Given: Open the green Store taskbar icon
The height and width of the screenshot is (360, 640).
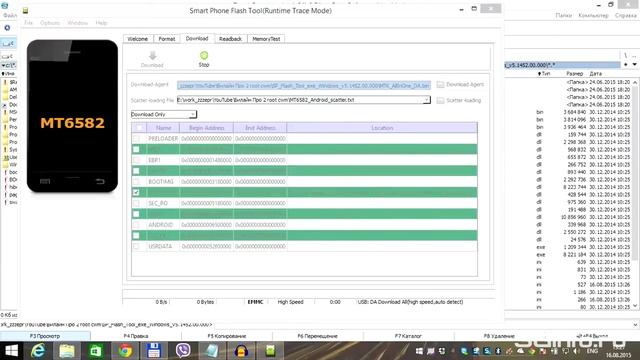Looking at the screenshot, I should [96, 351].
